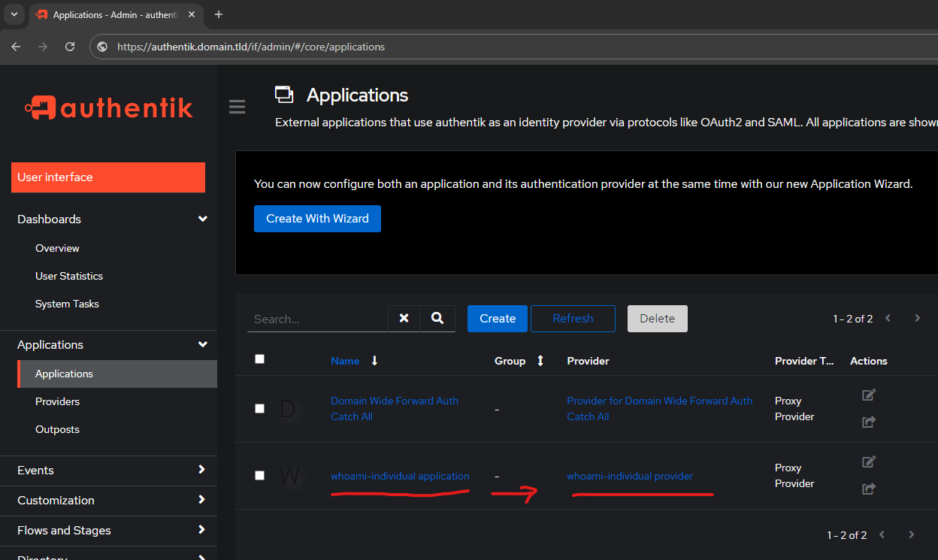Open Domain Wide Forward Auth Catch All application
The image size is (938, 560).
tap(395, 409)
